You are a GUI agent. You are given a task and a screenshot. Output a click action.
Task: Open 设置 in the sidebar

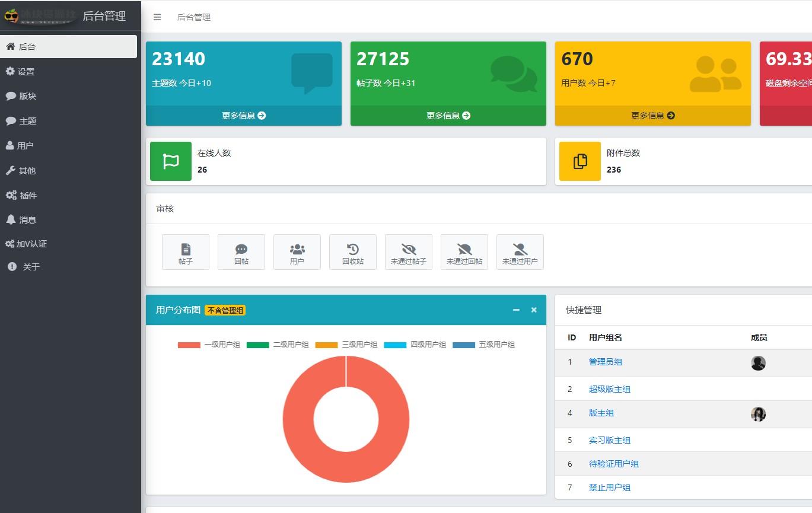26,72
